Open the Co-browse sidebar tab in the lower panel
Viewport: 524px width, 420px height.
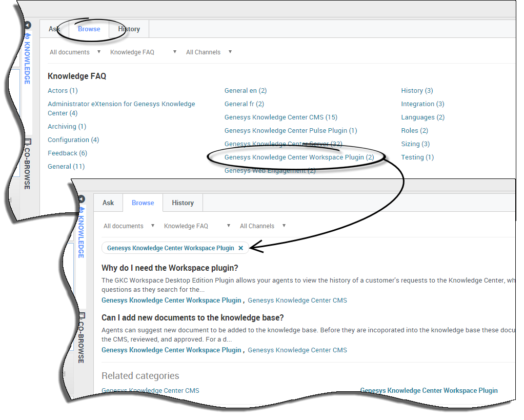point(81,338)
